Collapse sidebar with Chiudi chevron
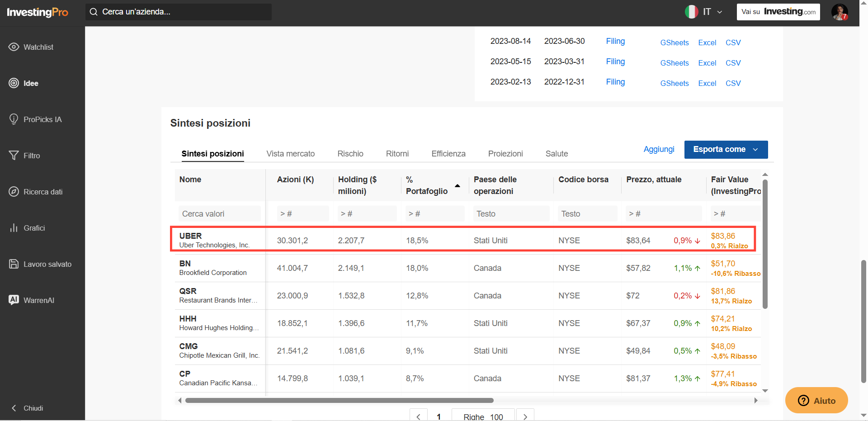The height and width of the screenshot is (421, 868). point(14,408)
